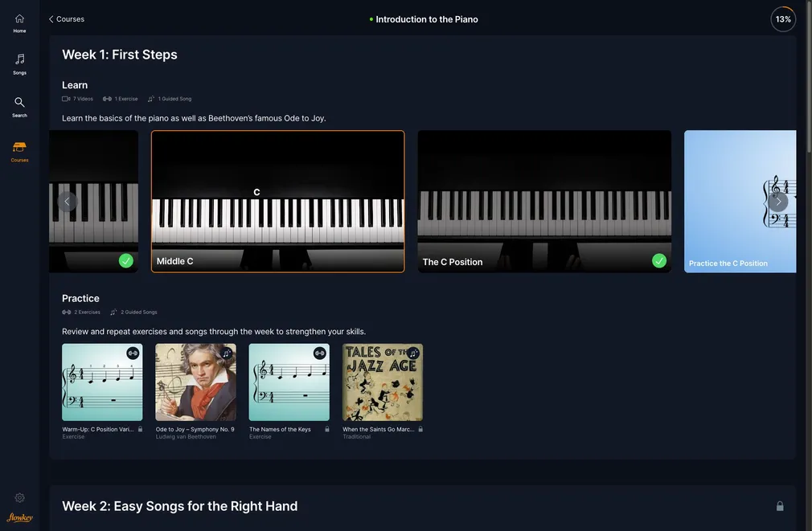Screen dimensions: 812x531
Task: Click the flowkey logo
Action: click(19, 517)
